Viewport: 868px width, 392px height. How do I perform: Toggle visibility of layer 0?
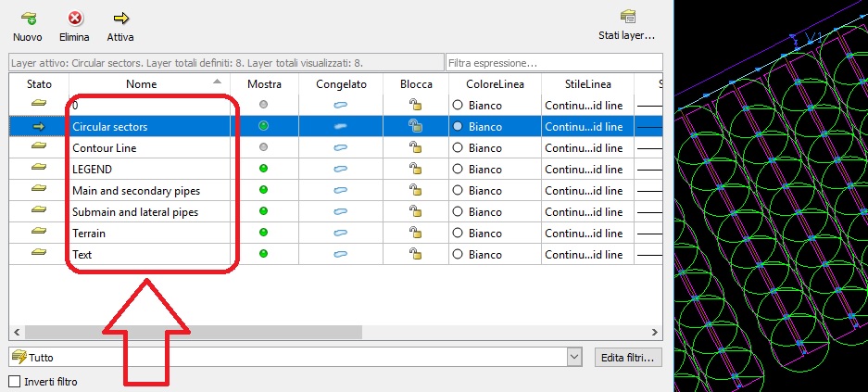click(x=264, y=105)
